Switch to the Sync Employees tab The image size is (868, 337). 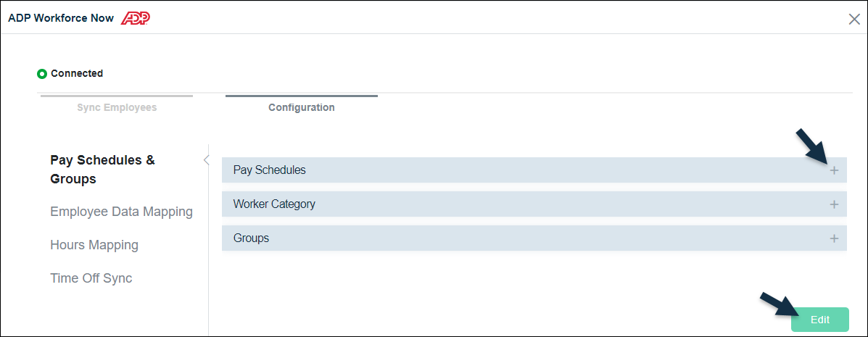(x=117, y=107)
